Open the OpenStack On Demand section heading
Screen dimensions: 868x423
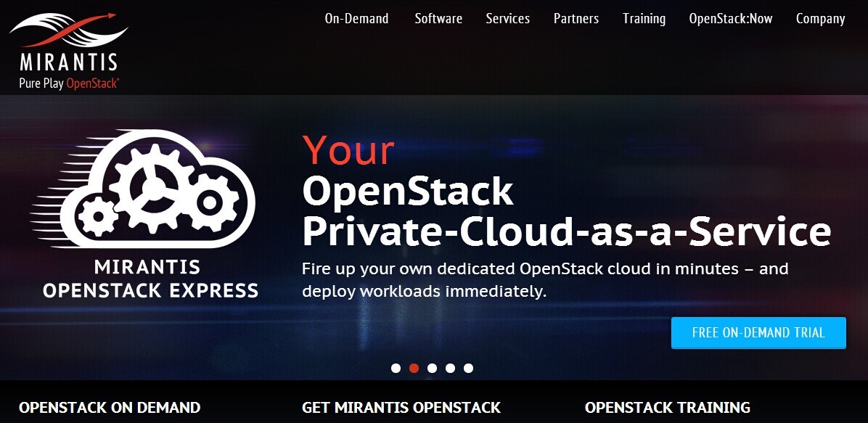pos(110,408)
